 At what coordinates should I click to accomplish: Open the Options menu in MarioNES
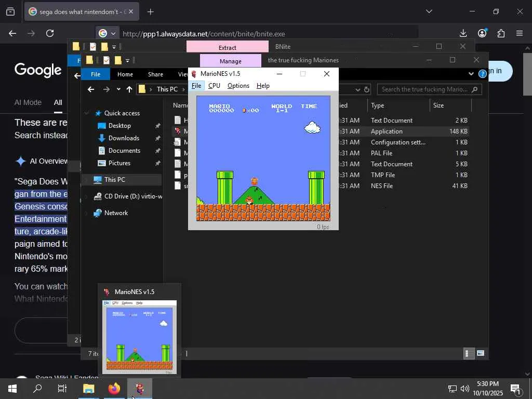pyautogui.click(x=238, y=86)
